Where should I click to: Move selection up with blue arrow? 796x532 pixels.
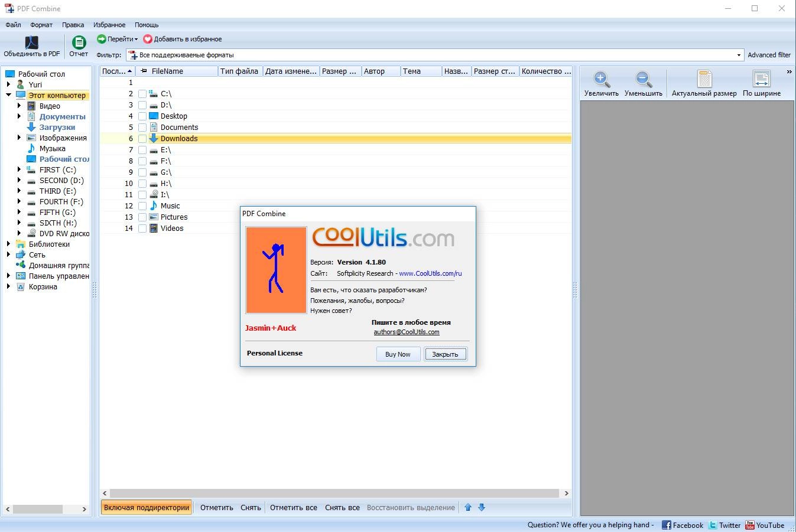click(x=468, y=507)
